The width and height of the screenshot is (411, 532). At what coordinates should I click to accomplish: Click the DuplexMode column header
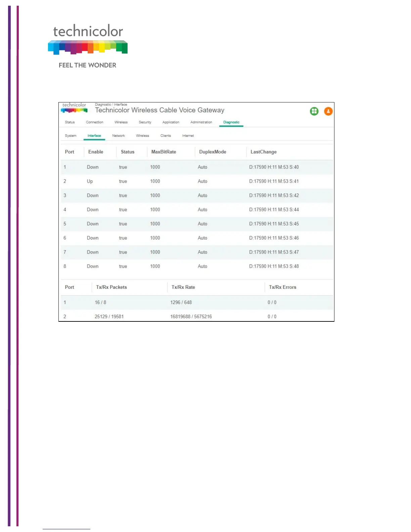pyautogui.click(x=213, y=152)
